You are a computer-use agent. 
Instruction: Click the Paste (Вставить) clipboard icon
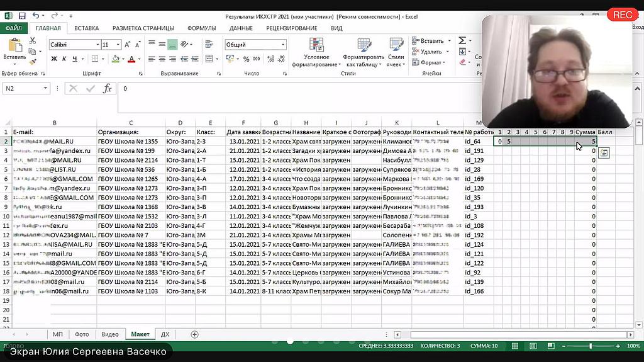pyautogui.click(x=14, y=47)
